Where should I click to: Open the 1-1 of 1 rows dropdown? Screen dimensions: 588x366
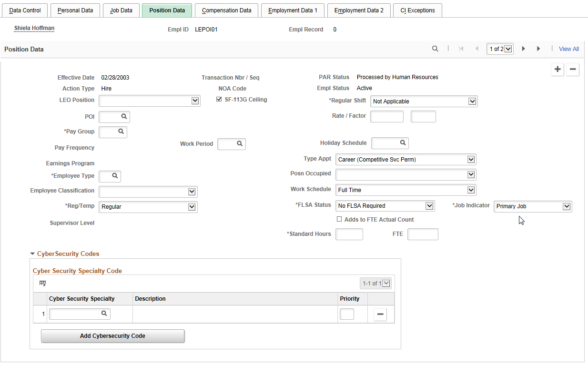click(375, 283)
